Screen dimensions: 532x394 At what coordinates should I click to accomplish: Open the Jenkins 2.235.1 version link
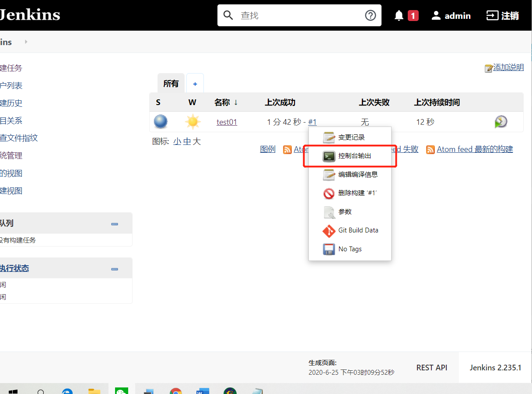495,368
